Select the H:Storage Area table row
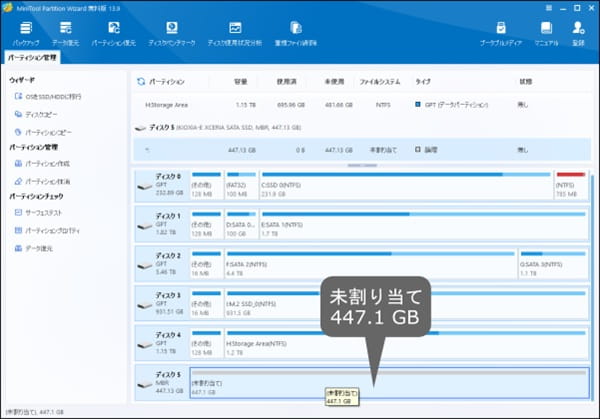Screen dimensions: 600x419 362,105
